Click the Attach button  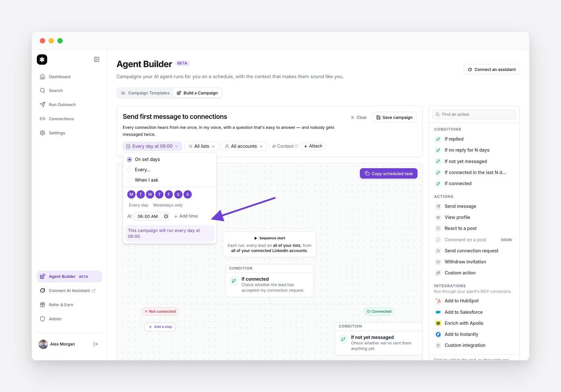coord(313,146)
